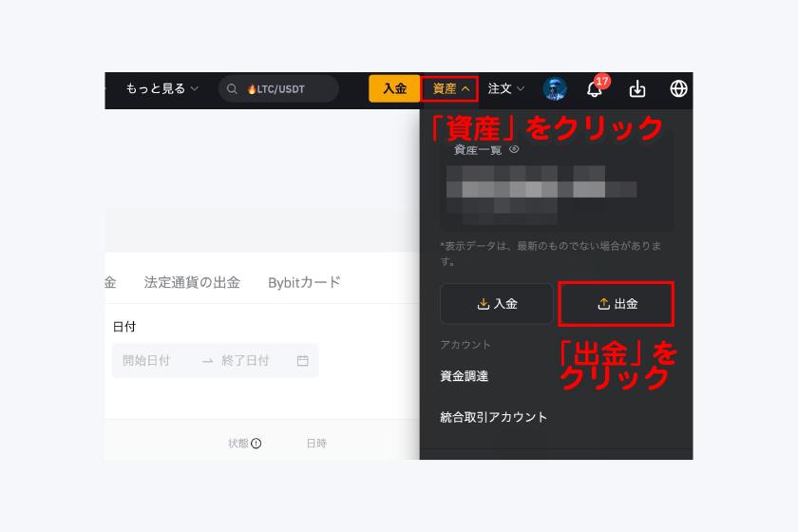Expand the もっと見る dropdown

coord(161,88)
